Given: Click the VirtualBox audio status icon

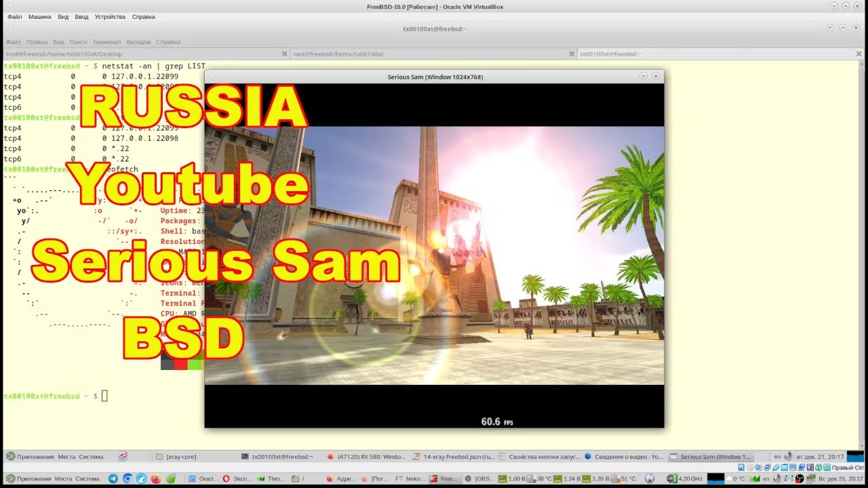Looking at the screenshot, I should 759,468.
